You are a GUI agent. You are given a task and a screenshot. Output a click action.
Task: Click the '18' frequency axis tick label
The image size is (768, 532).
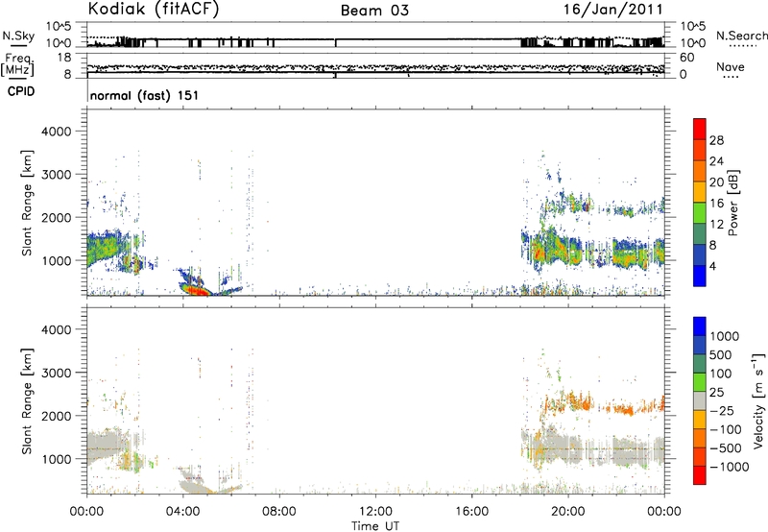64,58
